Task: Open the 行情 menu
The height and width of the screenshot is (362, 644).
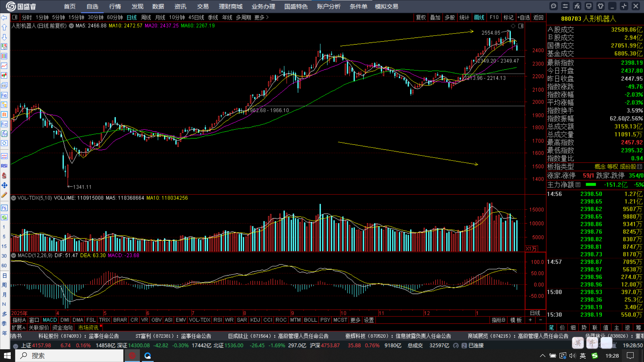Action: (115, 6)
